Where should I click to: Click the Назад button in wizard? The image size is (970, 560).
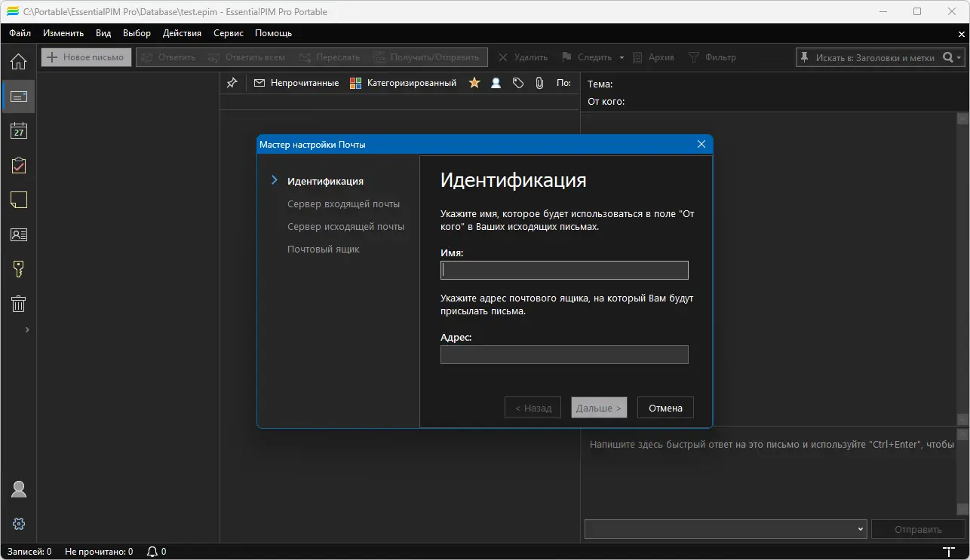(x=533, y=408)
